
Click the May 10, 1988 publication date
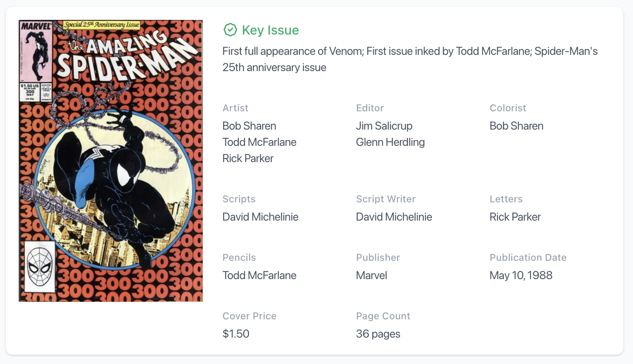[521, 275]
